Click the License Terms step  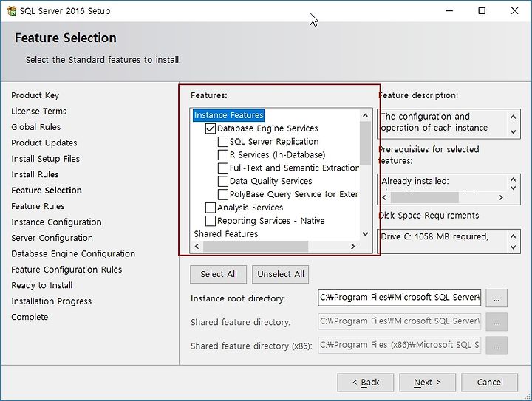(x=38, y=112)
